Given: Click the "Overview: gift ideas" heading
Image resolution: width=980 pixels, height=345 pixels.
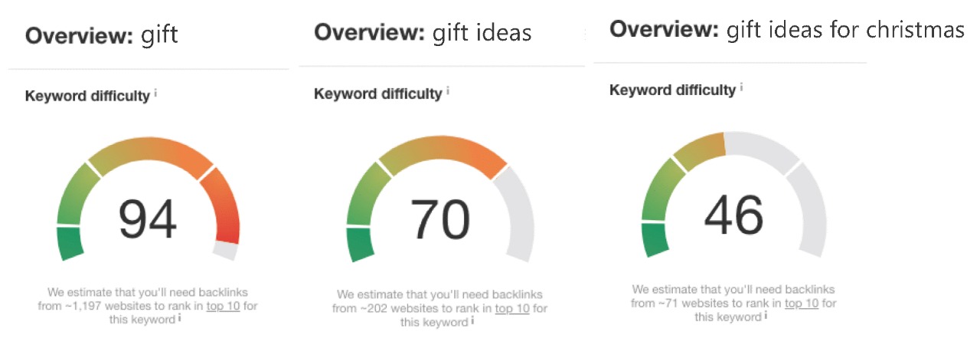Looking at the screenshot, I should coord(423,32).
